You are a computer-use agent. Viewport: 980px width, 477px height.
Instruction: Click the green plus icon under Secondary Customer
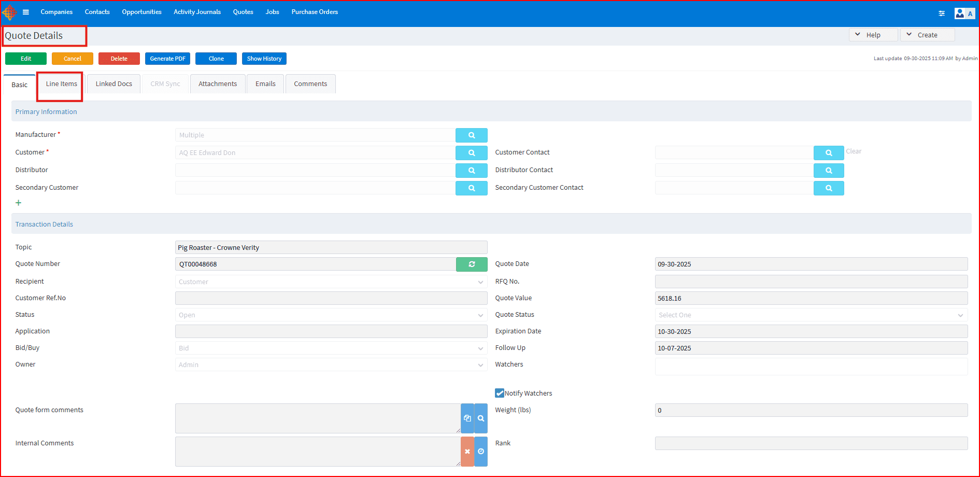click(19, 203)
